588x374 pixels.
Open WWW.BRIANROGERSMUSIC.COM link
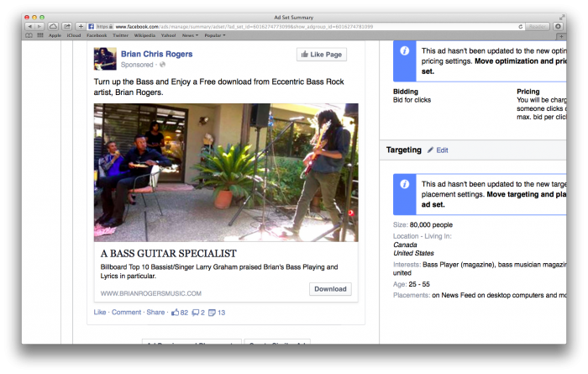(x=150, y=293)
